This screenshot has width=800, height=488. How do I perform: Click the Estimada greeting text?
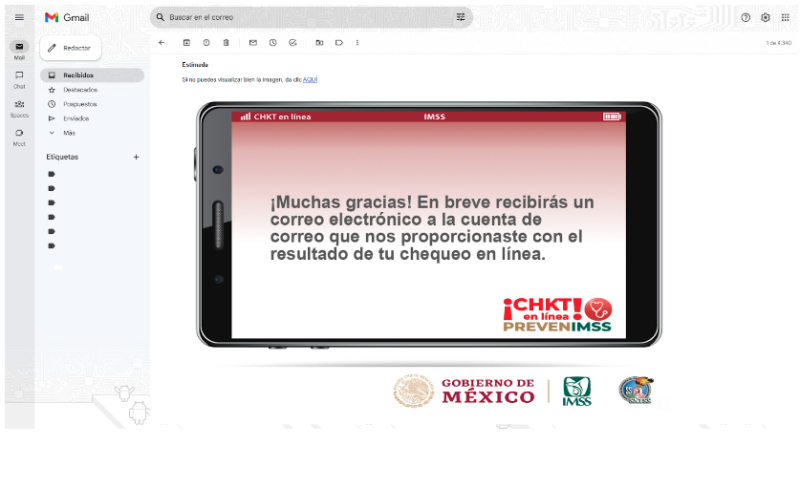click(195, 65)
